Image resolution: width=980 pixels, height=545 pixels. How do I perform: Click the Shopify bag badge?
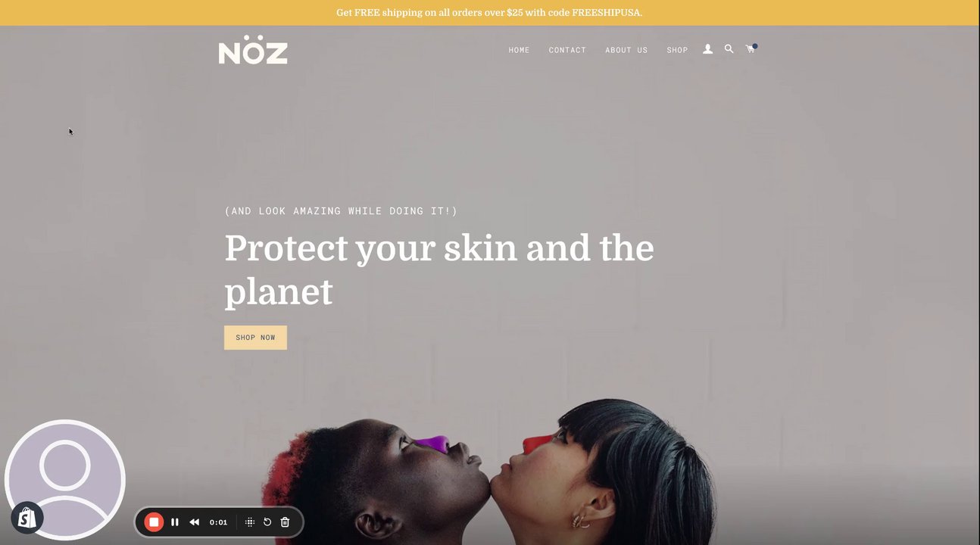[x=27, y=518]
